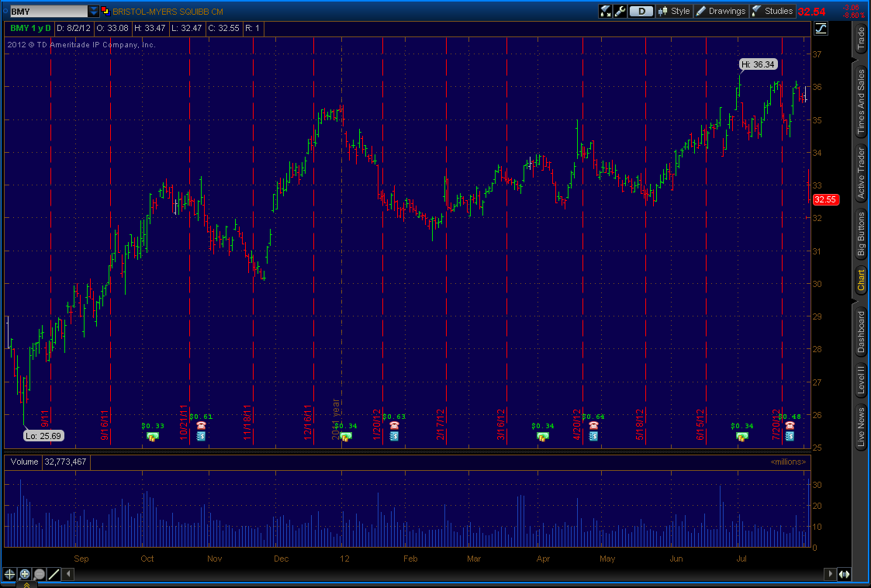This screenshot has width=871, height=588.
Task: Click the H: 33.47 high value
Action: (150, 28)
